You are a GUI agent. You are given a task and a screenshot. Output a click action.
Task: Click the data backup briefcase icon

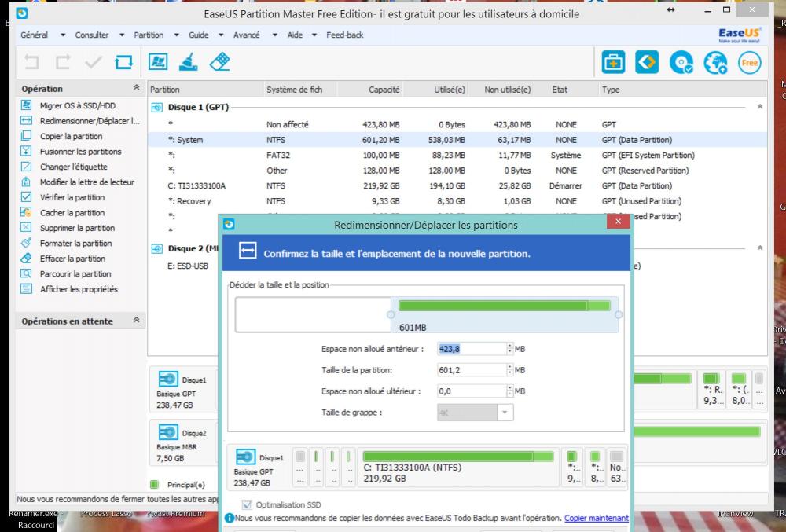coord(613,63)
